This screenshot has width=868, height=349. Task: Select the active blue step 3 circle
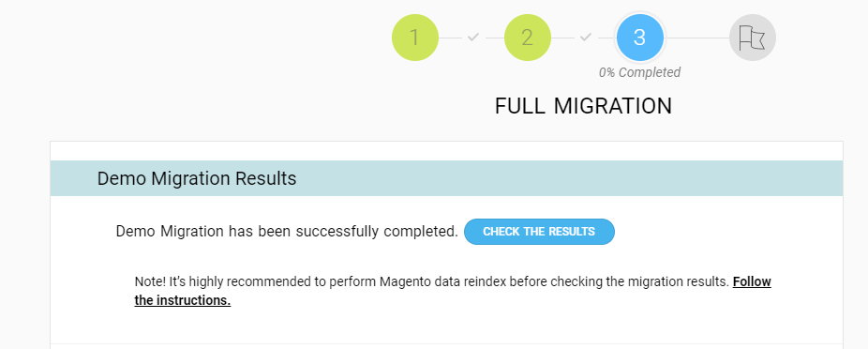pyautogui.click(x=639, y=38)
